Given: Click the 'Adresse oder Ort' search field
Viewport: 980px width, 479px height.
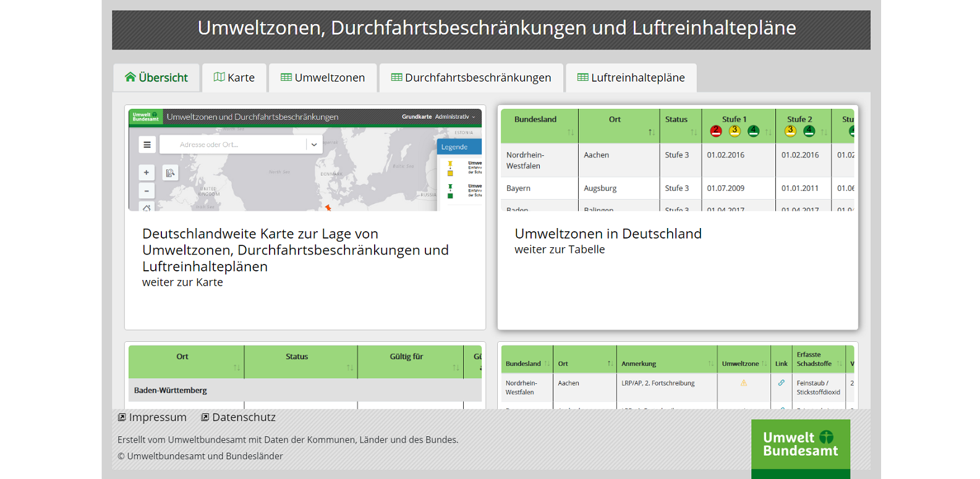Looking at the screenshot, I should (232, 145).
